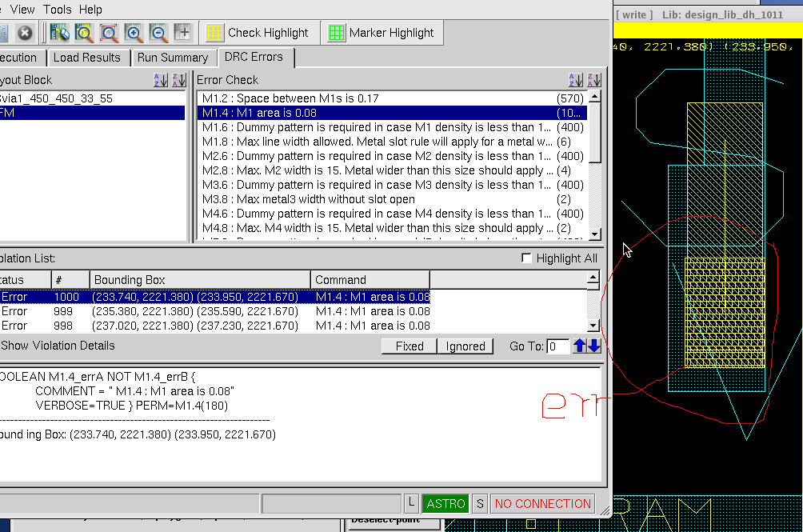Click the stop icon with white X
This screenshot has width=803, height=532.
[25, 33]
